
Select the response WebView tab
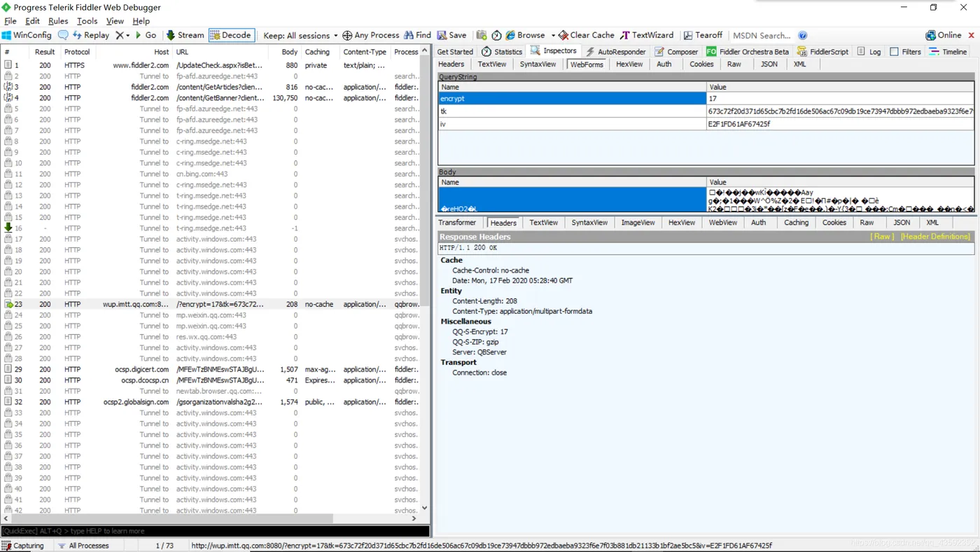point(722,223)
